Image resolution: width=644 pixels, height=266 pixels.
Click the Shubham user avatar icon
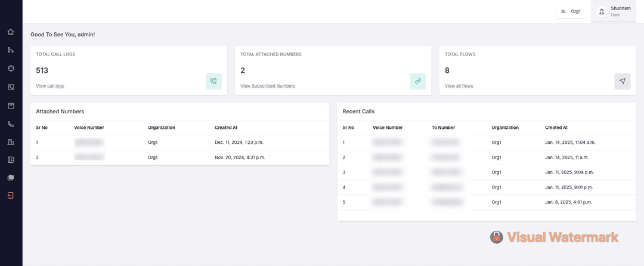[x=602, y=11]
